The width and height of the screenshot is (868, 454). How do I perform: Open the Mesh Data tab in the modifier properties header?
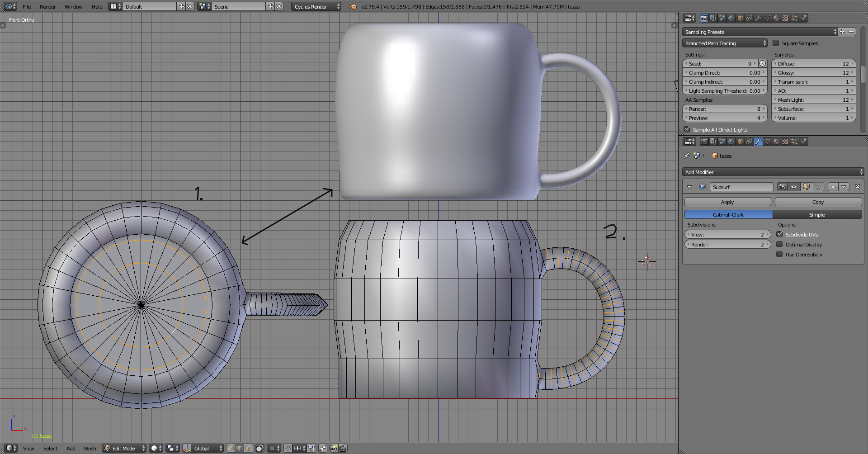click(x=767, y=142)
